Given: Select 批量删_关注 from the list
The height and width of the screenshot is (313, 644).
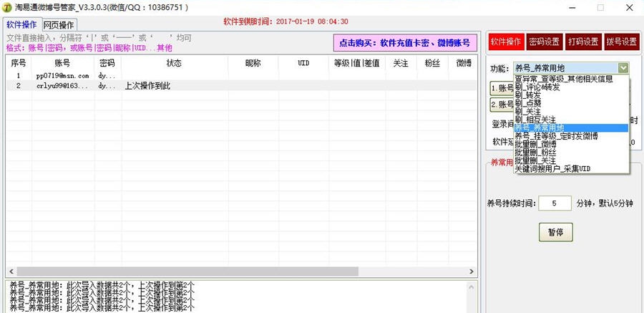Looking at the screenshot, I should (571, 160).
